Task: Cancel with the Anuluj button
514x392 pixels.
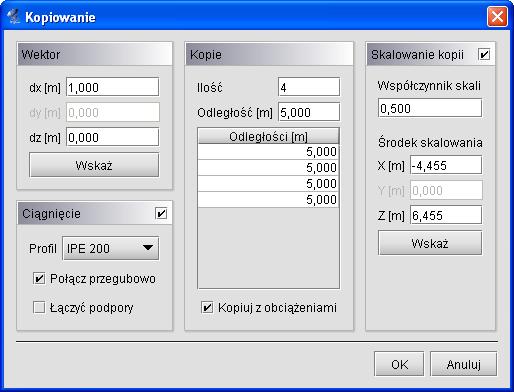Action: (x=463, y=364)
